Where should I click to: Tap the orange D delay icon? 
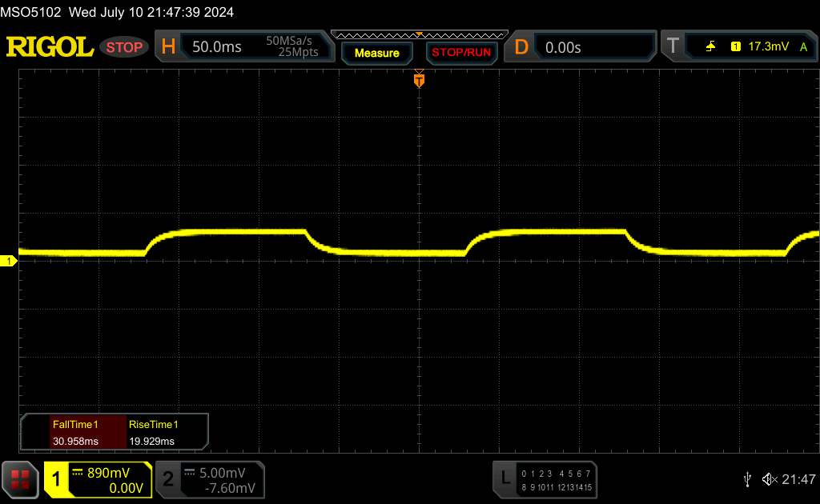[521, 47]
